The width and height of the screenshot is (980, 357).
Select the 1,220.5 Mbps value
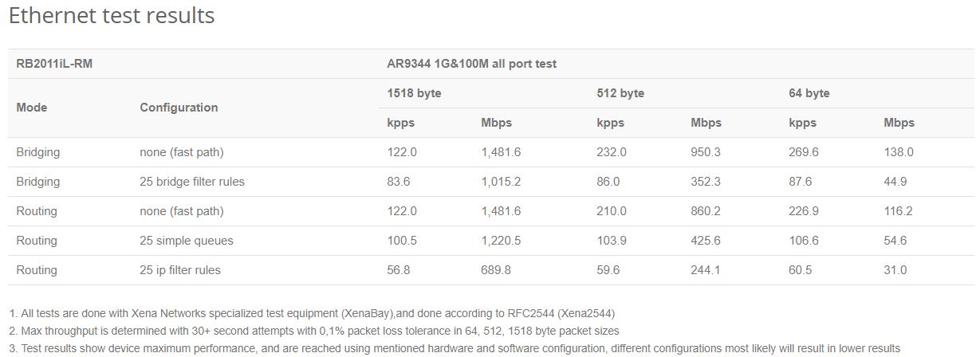point(501,241)
